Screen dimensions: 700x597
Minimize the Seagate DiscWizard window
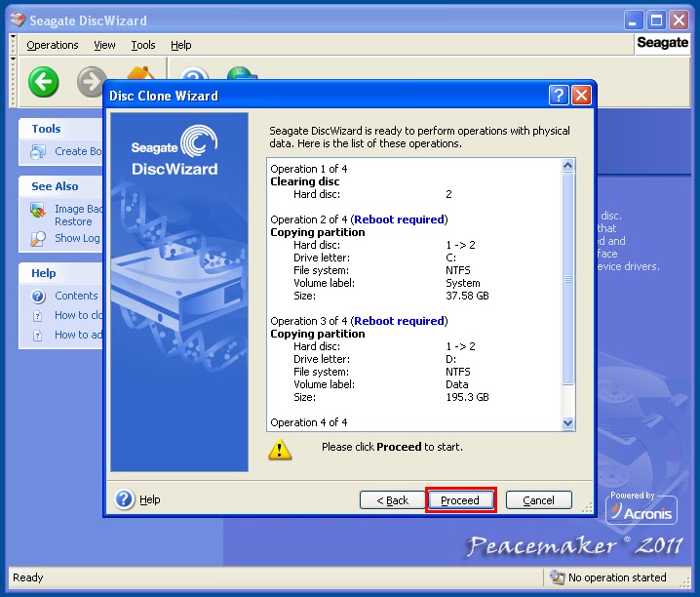(x=634, y=20)
